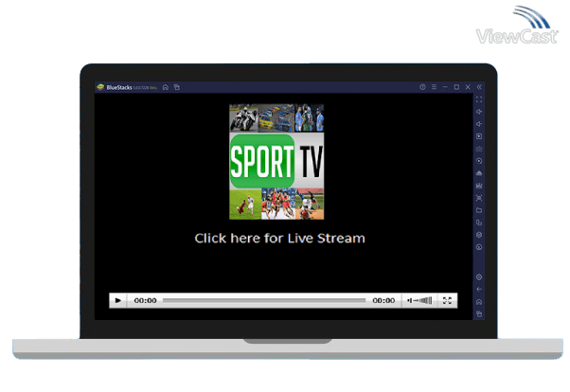The width and height of the screenshot is (570, 392).
Task: Click the volume down sidebar icon
Action: point(479,124)
